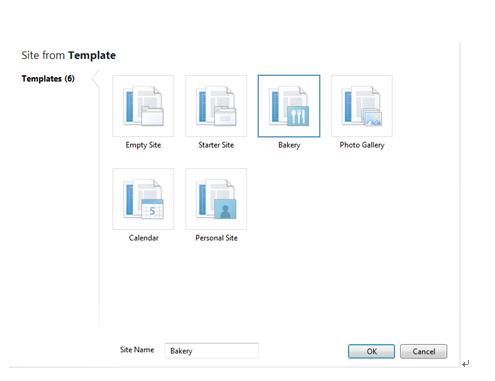
Task: Click the 'Site Name' field label
Action: pyautogui.click(x=137, y=350)
